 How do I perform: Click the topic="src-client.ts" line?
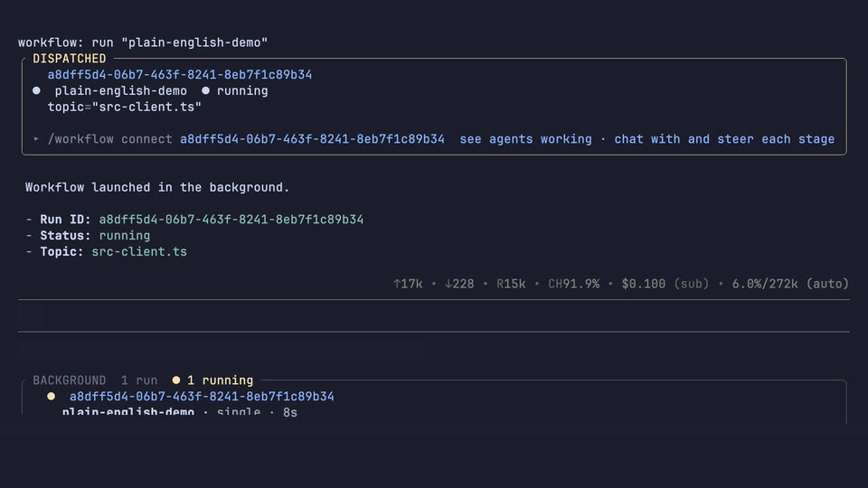(125, 107)
